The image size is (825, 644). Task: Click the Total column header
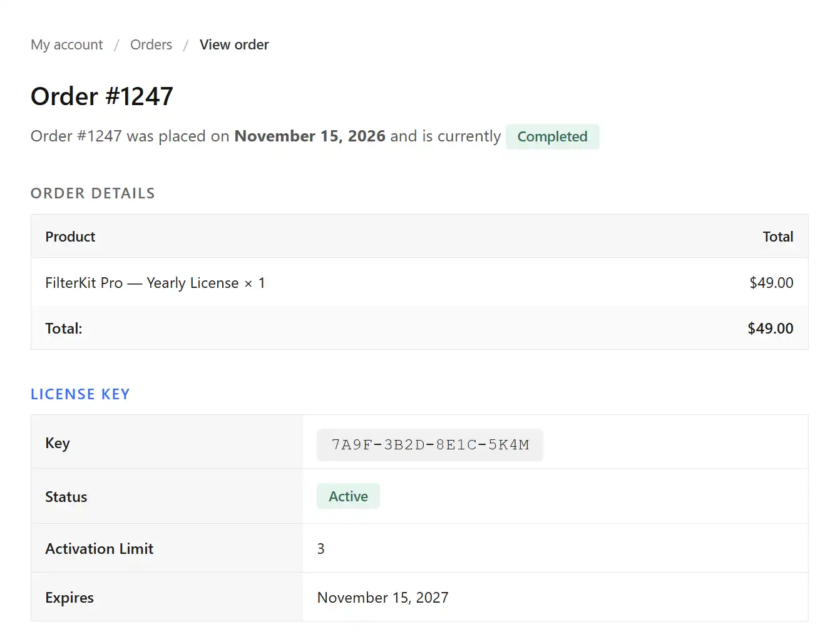click(x=778, y=237)
